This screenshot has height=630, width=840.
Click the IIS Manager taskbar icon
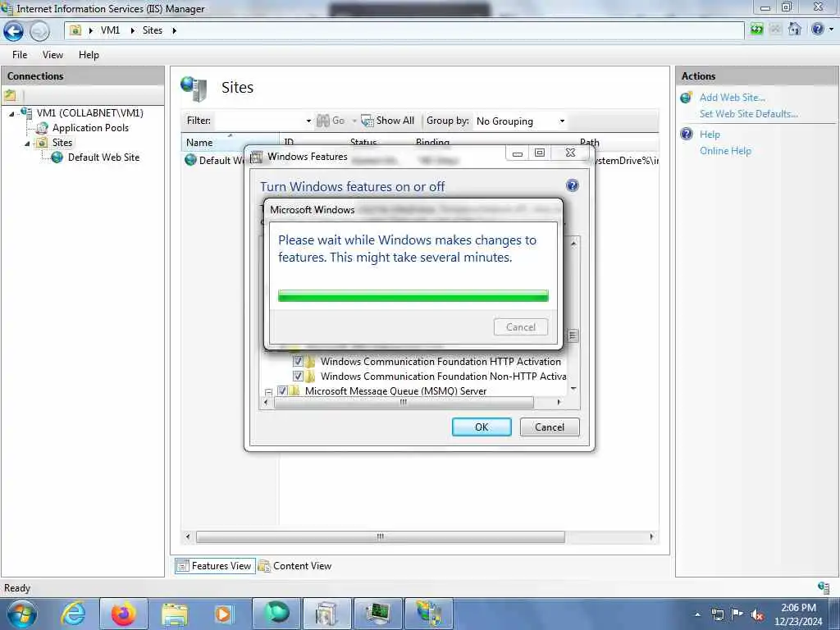(428, 614)
